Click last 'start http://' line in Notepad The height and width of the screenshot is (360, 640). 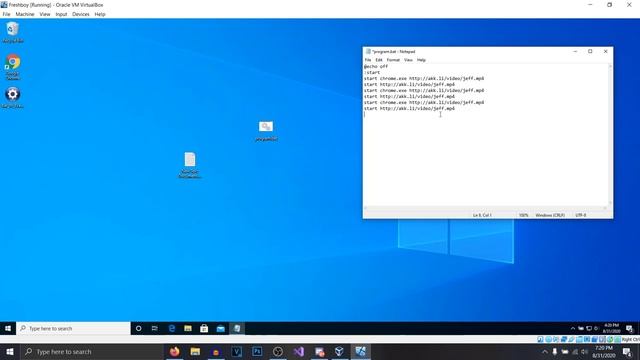tap(409, 109)
